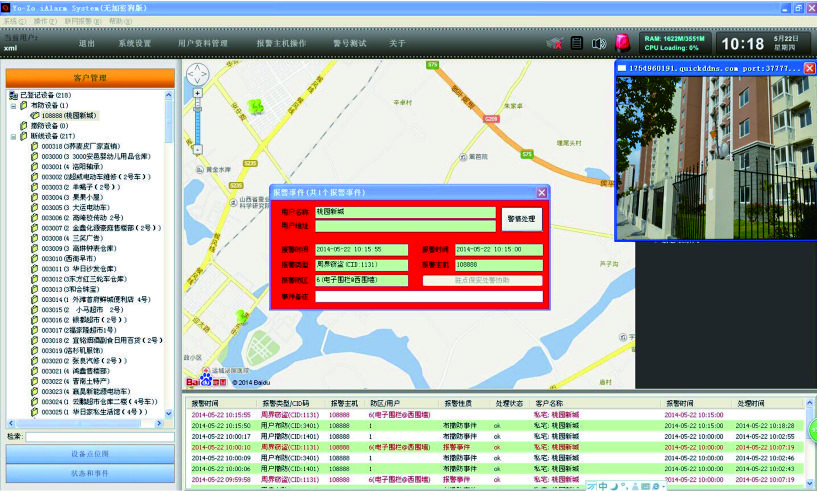Collapse the 布防设备 (1) tree node
Image resolution: width=817 pixels, height=491 pixels.
point(14,105)
